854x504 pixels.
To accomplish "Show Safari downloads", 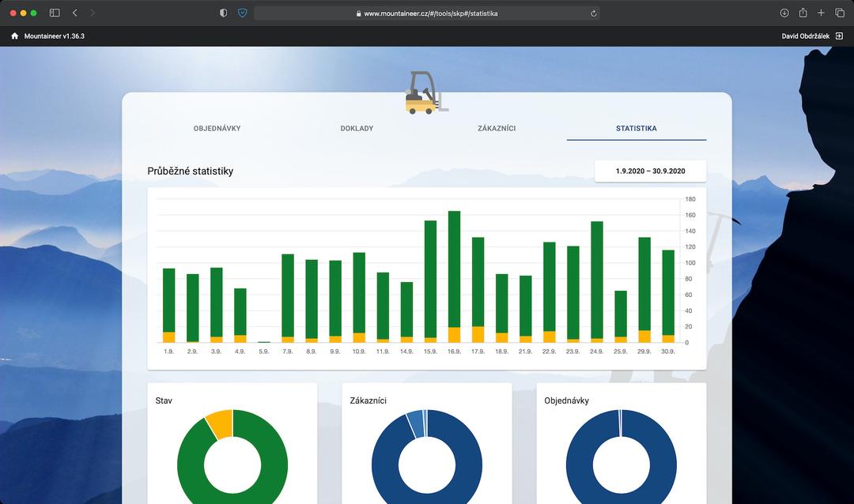I will point(784,13).
